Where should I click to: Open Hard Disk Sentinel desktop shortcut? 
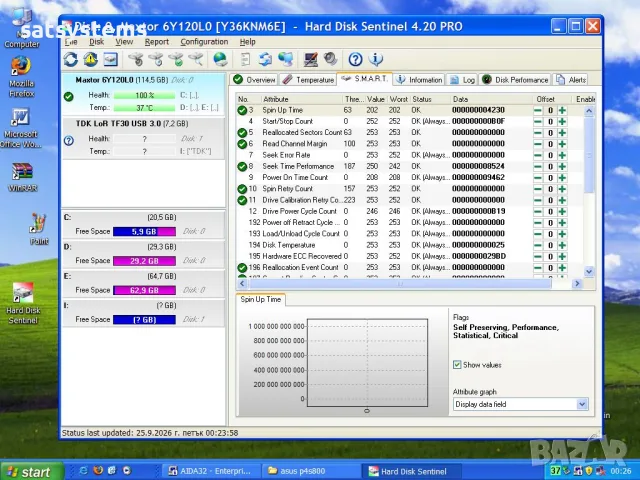coord(23,303)
